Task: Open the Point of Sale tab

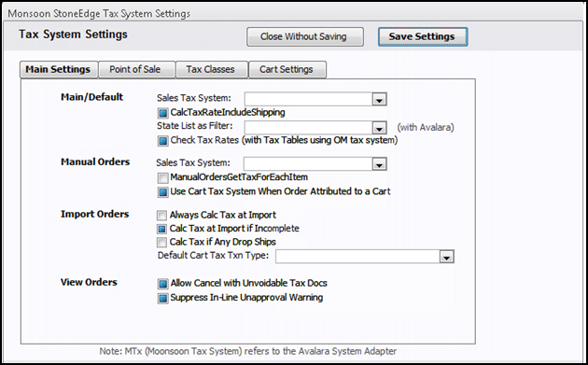Action: point(136,69)
